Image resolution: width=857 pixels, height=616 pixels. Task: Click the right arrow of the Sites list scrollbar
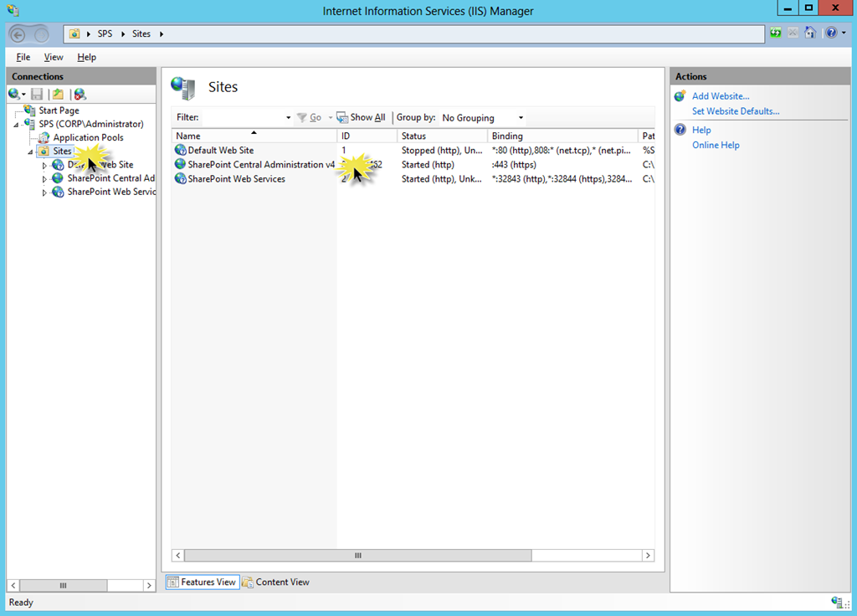point(648,556)
